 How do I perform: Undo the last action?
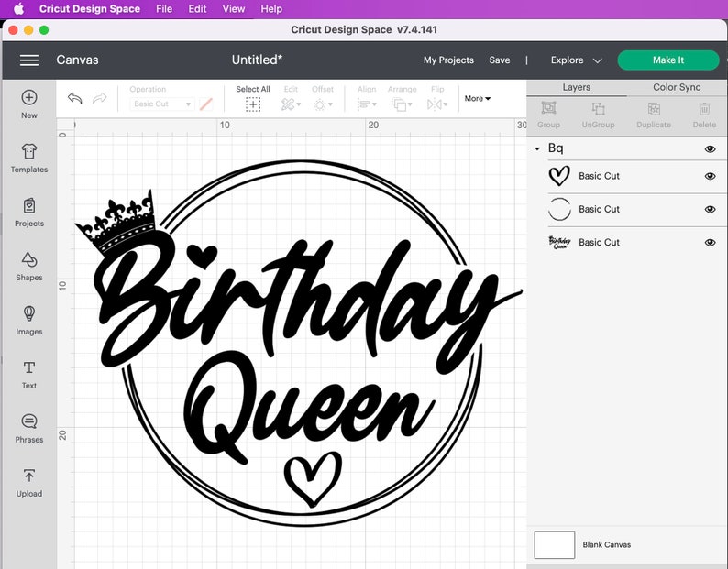pyautogui.click(x=75, y=98)
